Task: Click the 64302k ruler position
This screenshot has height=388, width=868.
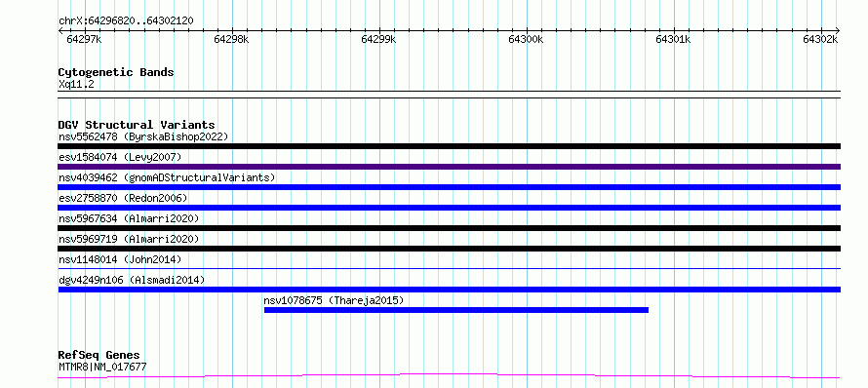Action: tap(820, 39)
